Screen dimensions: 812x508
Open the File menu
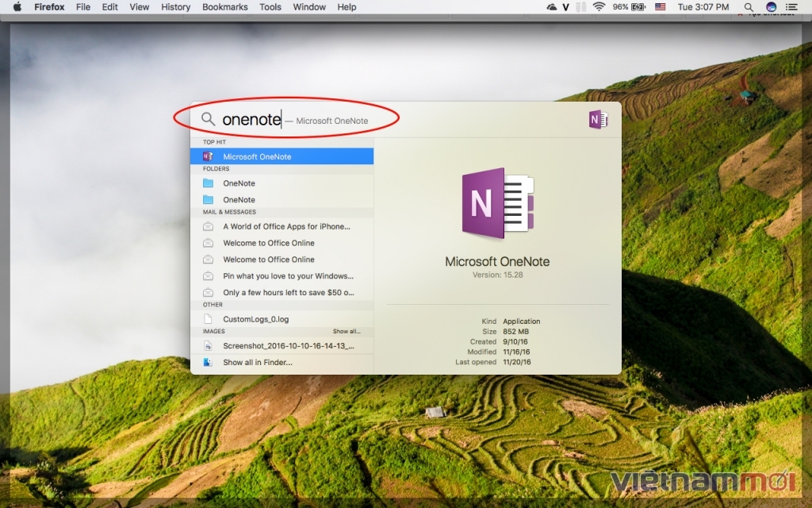[82, 6]
